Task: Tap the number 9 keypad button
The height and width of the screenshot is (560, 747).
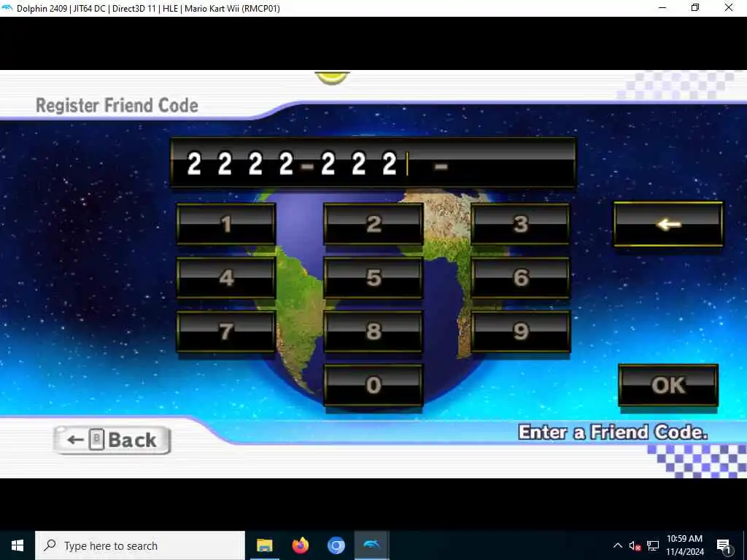Action: point(520,332)
